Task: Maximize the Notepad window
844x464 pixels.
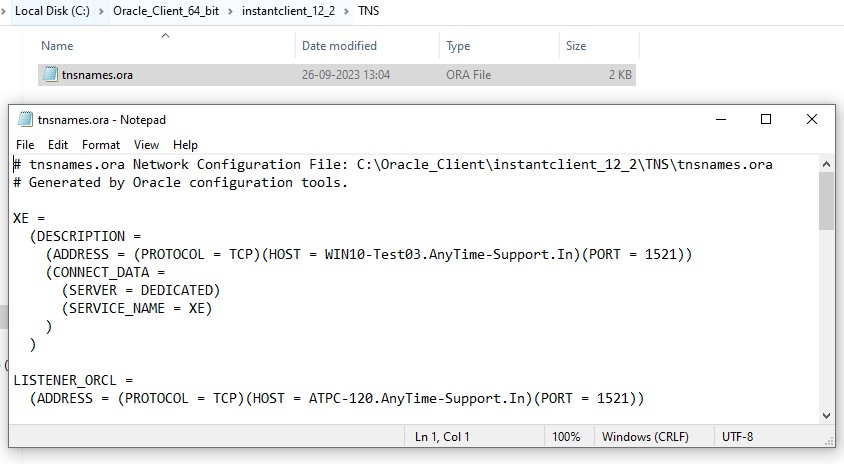Action: pos(766,119)
